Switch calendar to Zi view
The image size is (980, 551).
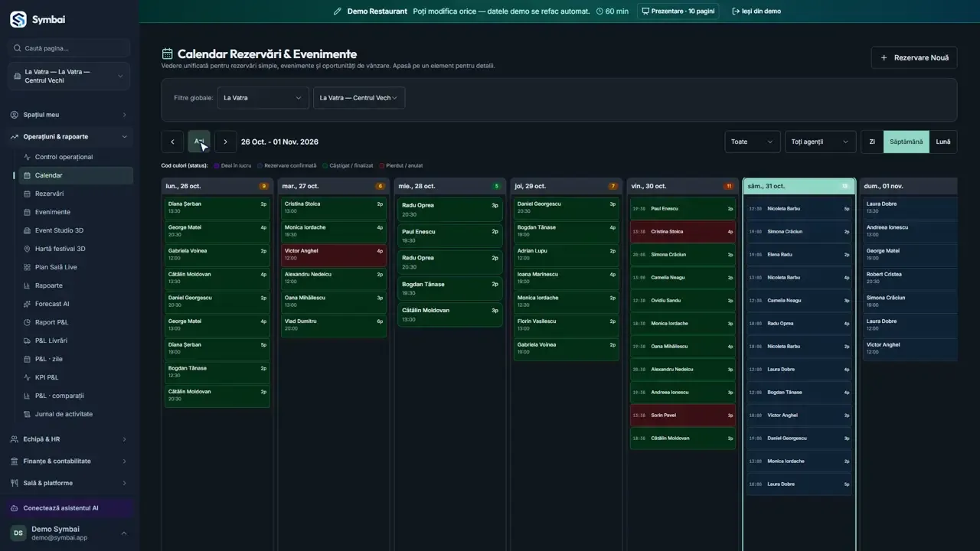click(872, 142)
